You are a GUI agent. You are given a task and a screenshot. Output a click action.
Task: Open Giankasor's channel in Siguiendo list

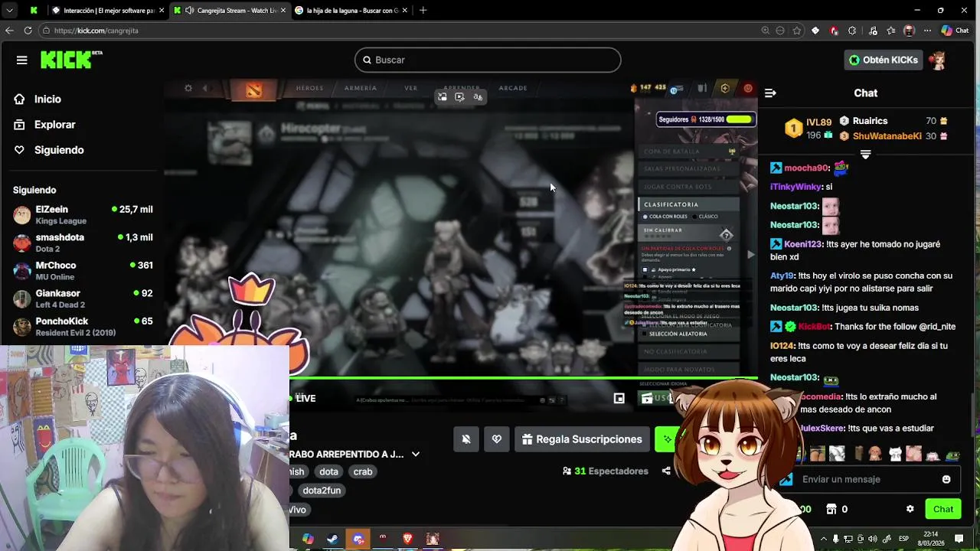83,298
